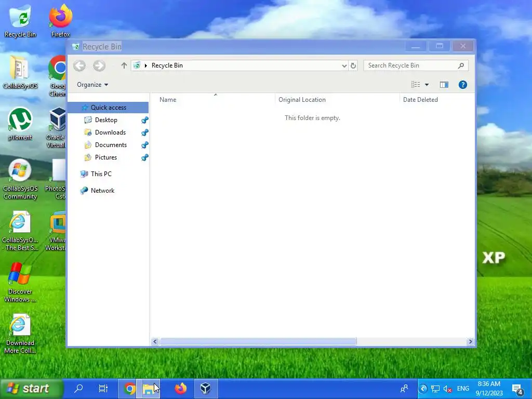
Task: Open taskbar search magnifier
Action: click(x=78, y=388)
